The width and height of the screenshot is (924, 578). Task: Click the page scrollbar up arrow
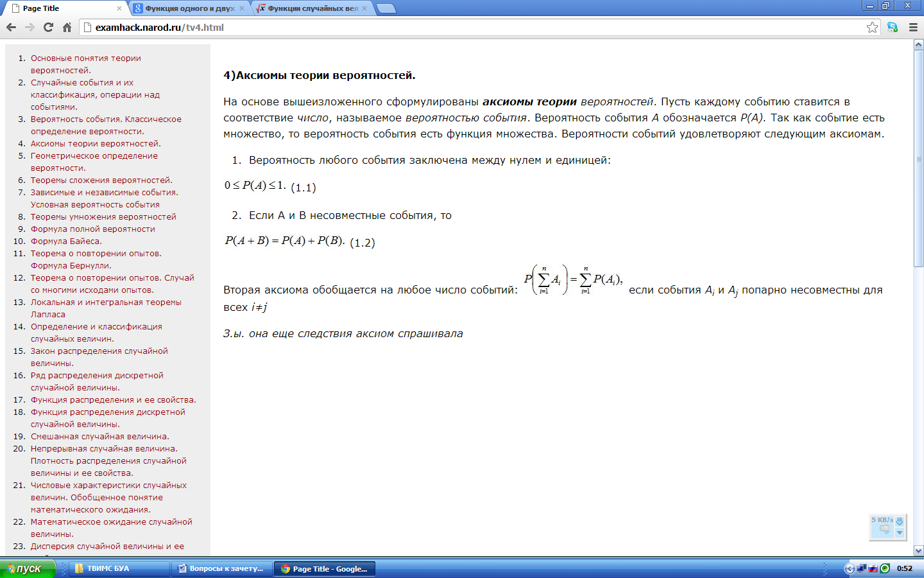[918, 45]
